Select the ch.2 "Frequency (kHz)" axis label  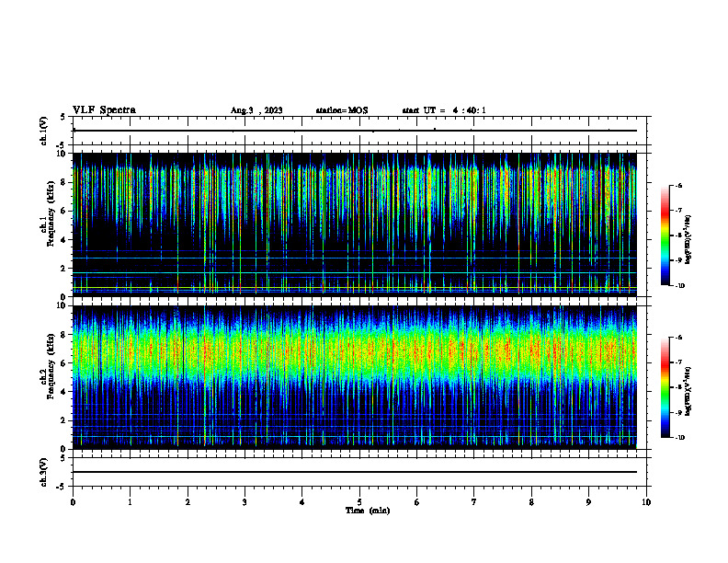(51, 366)
